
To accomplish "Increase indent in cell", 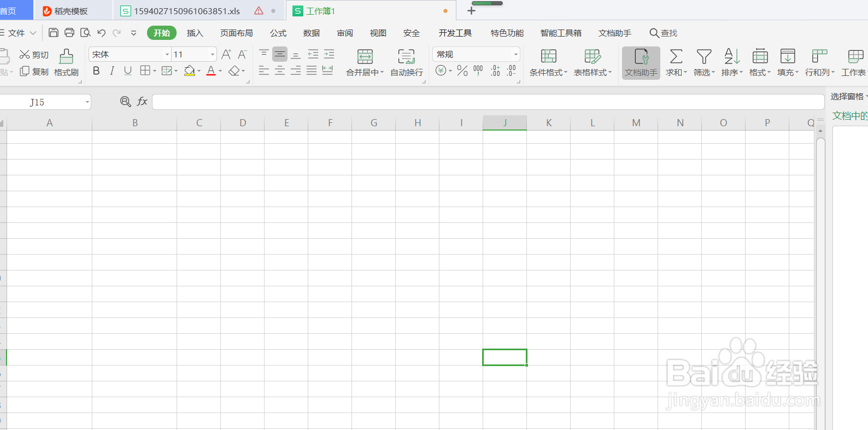I will 329,54.
